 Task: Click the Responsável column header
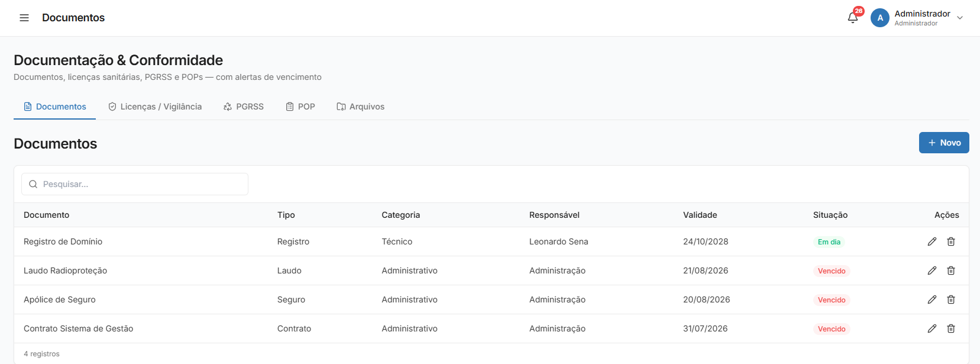[x=554, y=215]
